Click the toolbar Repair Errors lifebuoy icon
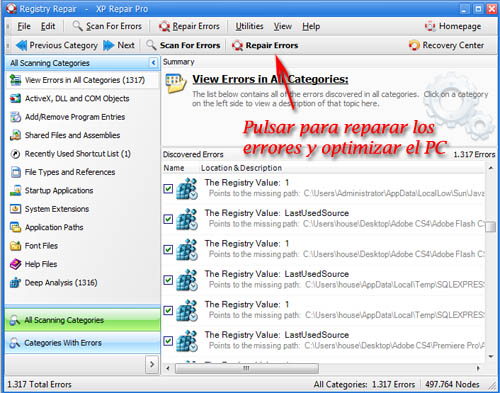500x393 pixels. pos(237,45)
